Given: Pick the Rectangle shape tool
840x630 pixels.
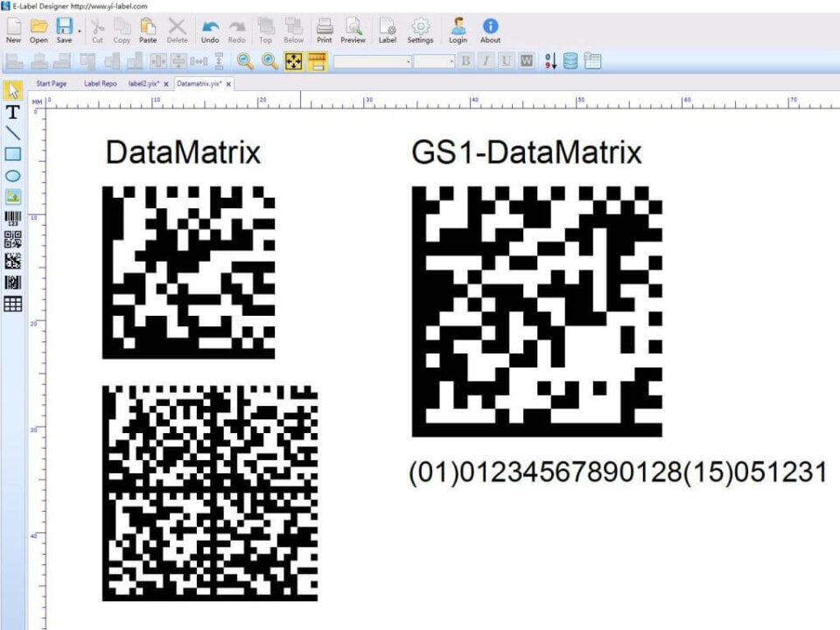Looking at the screenshot, I should click(13, 155).
